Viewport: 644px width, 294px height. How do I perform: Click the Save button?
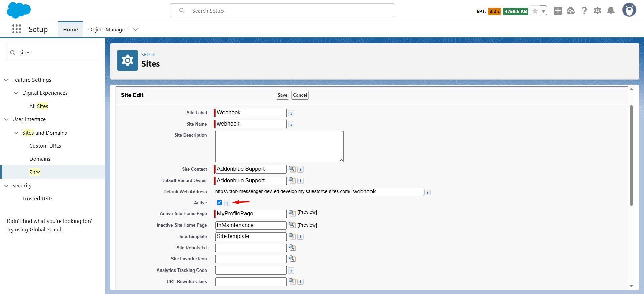[x=282, y=95]
